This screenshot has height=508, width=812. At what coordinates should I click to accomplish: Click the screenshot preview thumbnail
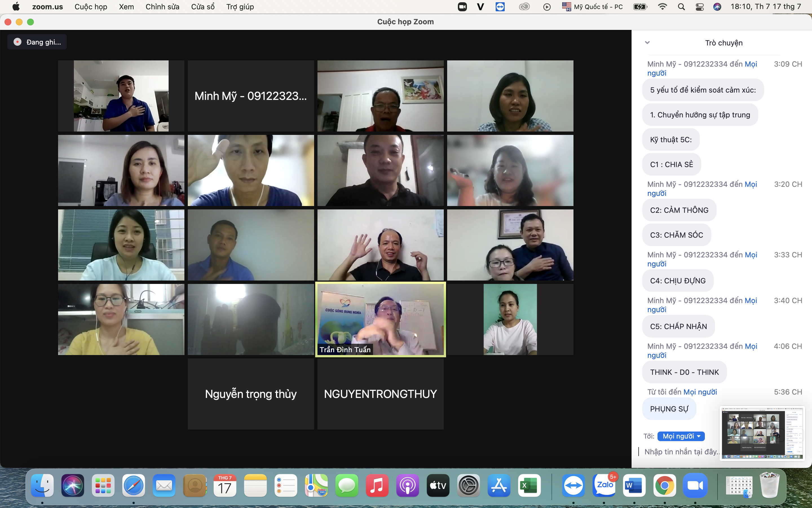[762, 433]
